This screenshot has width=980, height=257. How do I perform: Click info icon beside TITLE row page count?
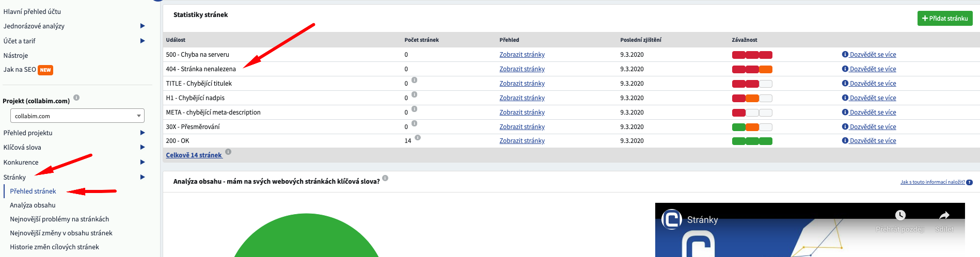[414, 80]
